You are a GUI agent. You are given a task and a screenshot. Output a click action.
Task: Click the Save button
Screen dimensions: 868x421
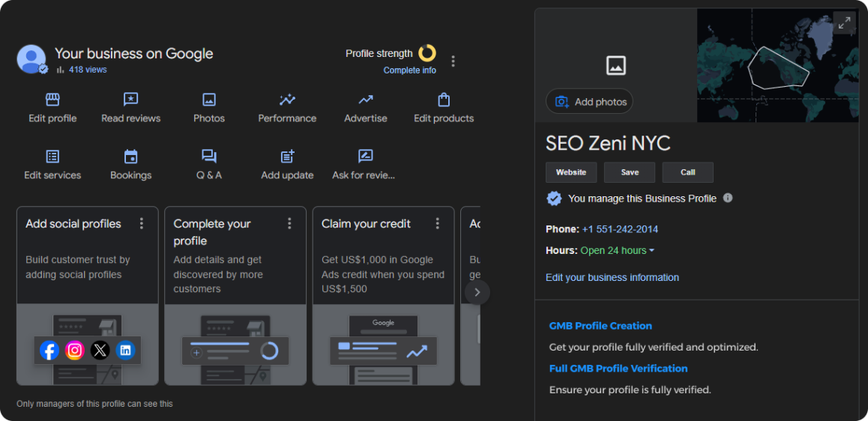pos(630,172)
